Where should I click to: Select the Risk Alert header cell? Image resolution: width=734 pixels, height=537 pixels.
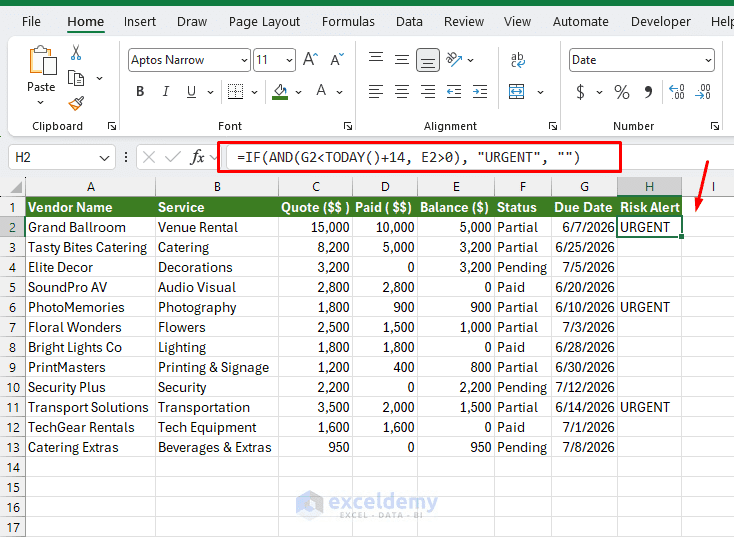(649, 207)
